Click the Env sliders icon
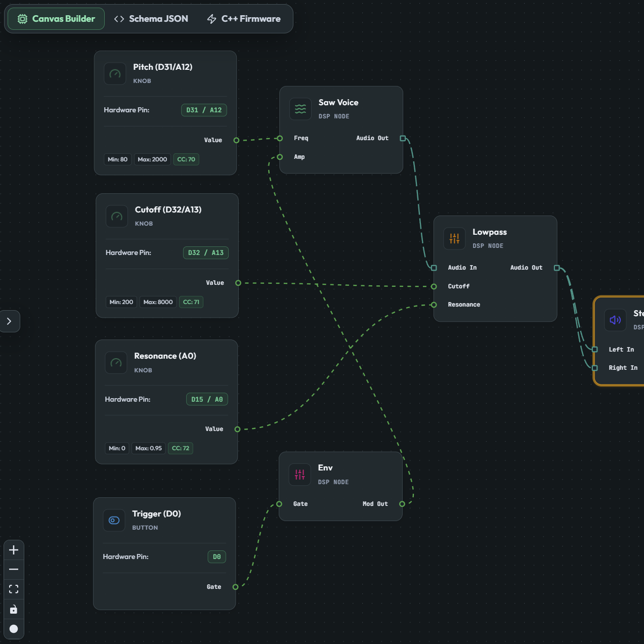 (300, 475)
